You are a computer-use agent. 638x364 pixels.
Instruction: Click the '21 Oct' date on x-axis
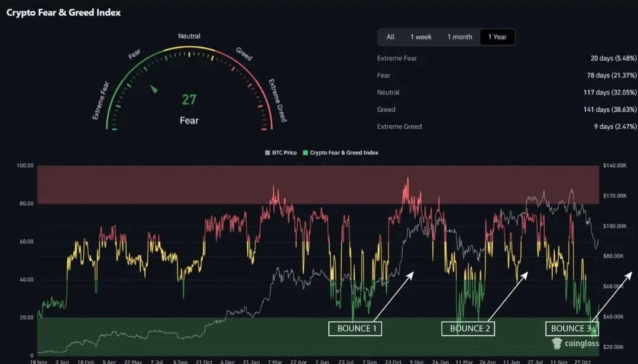click(x=204, y=362)
